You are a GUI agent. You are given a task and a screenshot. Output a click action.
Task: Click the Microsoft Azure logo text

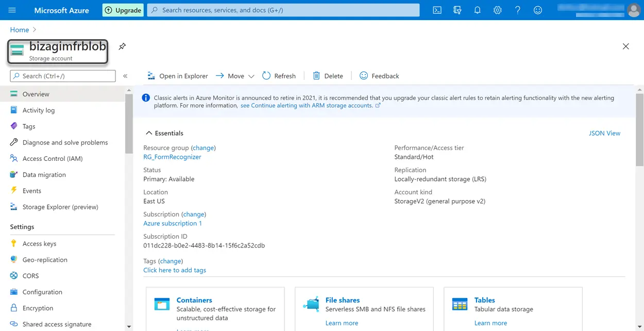pyautogui.click(x=61, y=10)
